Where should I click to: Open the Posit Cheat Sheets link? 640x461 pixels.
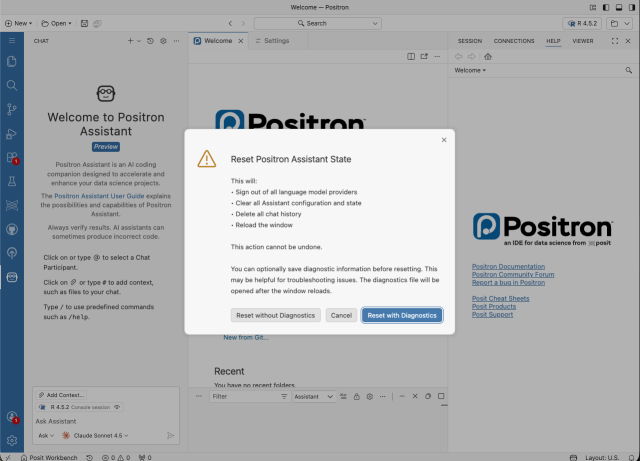coord(500,298)
